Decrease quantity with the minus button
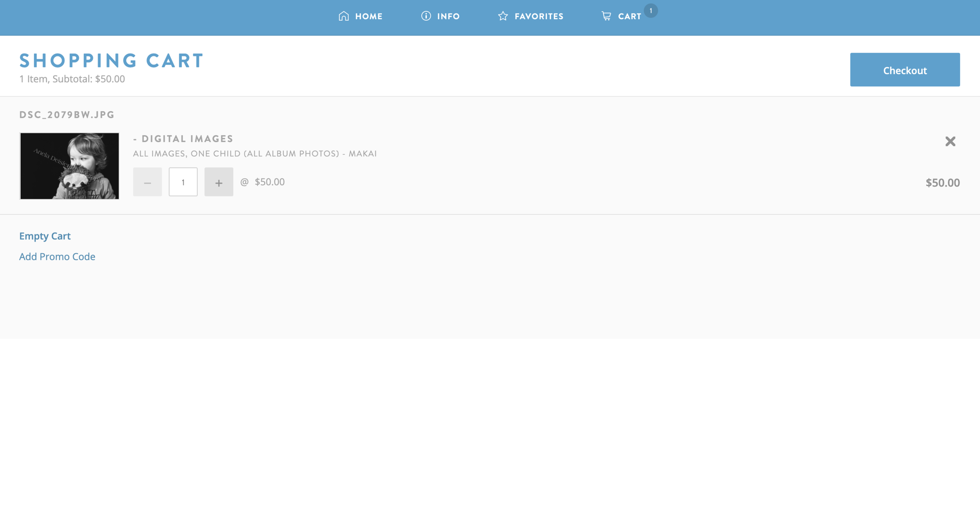The height and width of the screenshot is (514, 980). pos(147,182)
